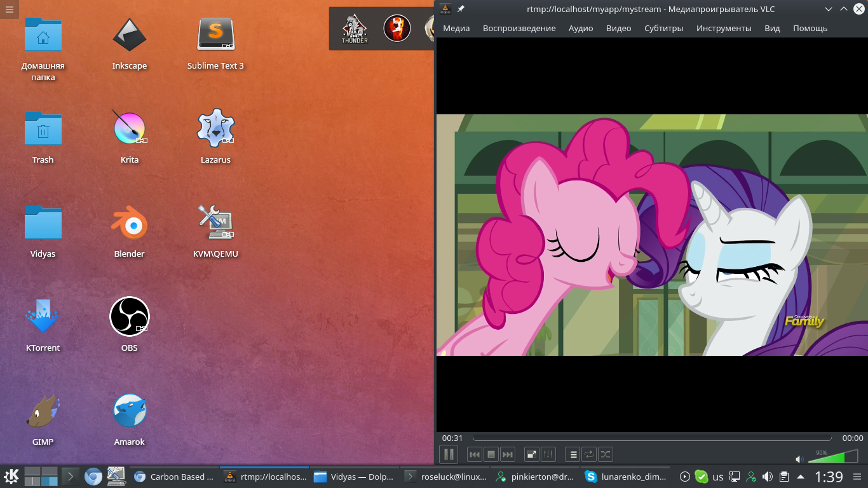Click the VLC cone icon in title bar
868x488 pixels.
[x=446, y=9]
